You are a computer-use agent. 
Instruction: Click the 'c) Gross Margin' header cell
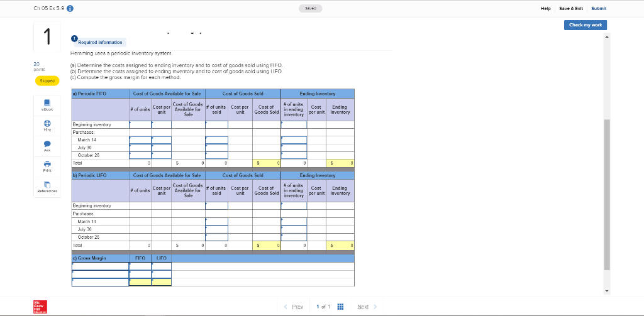coord(100,258)
